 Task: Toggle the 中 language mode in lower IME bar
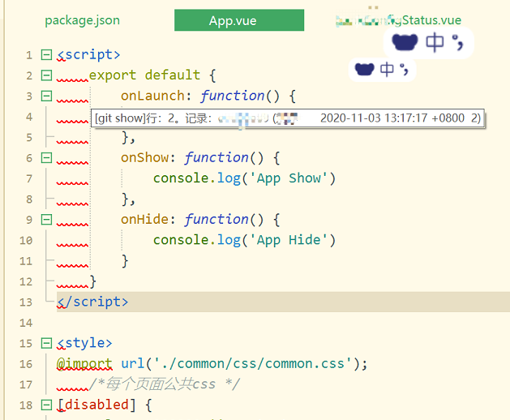coord(388,70)
